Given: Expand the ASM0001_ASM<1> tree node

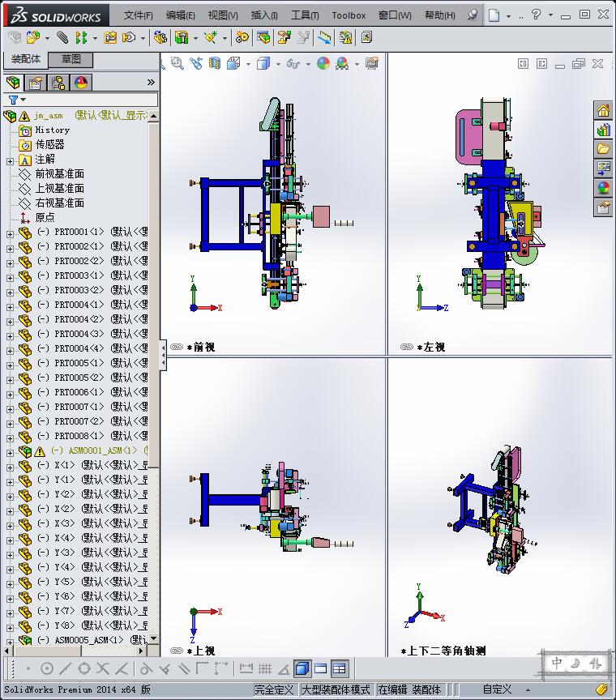Looking at the screenshot, I should [x=10, y=453].
